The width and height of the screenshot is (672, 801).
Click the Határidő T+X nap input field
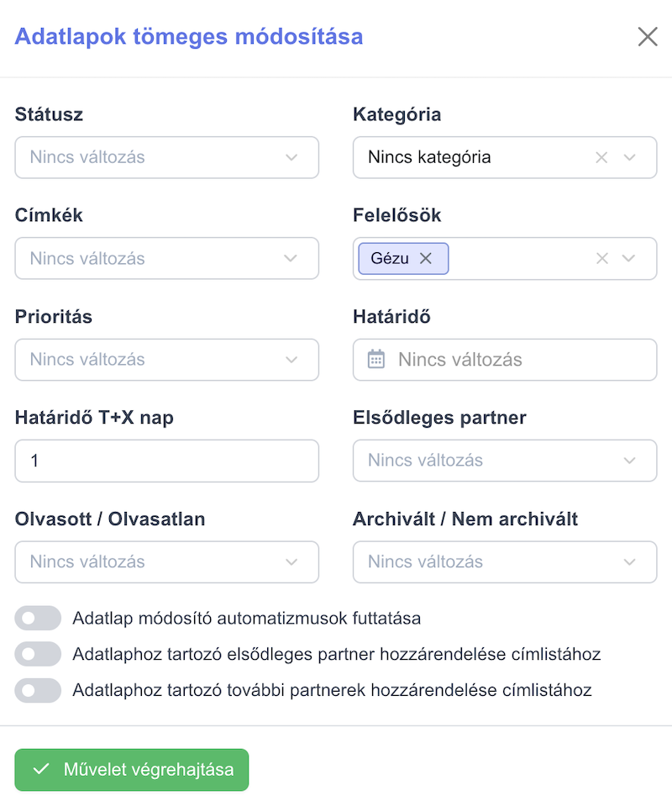(x=167, y=461)
